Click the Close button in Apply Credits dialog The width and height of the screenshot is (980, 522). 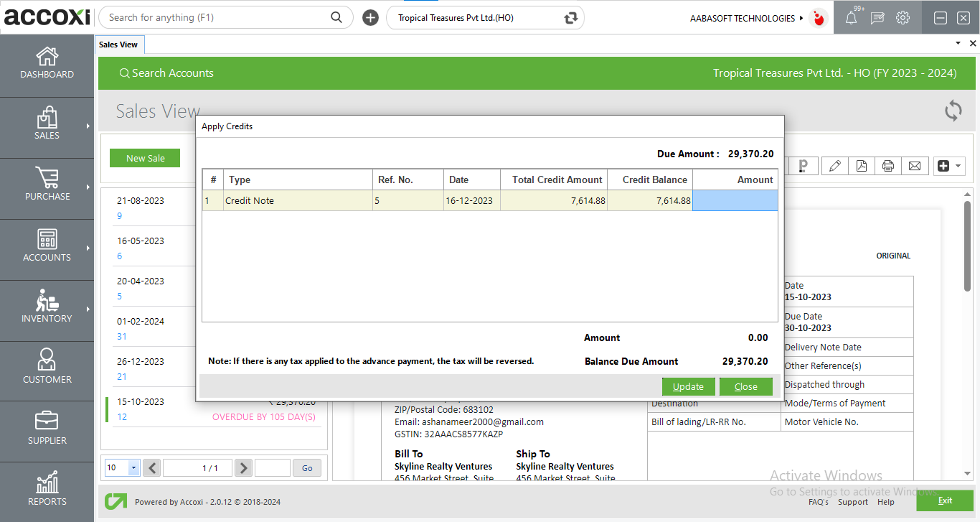[745, 386]
